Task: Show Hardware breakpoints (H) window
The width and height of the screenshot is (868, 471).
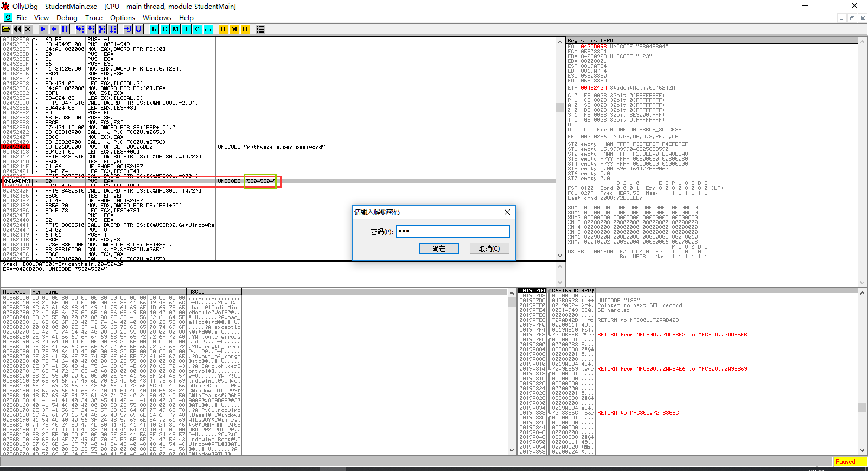Action: tap(245, 29)
